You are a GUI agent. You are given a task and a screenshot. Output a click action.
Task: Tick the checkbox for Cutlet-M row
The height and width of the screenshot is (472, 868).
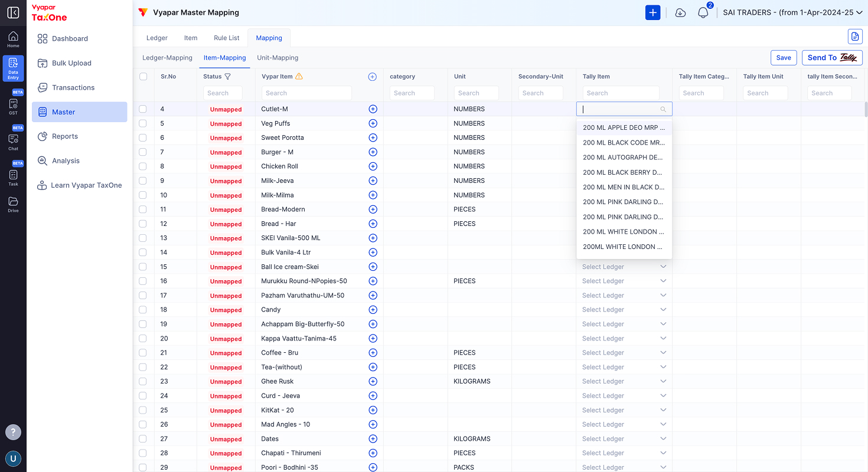tap(143, 109)
